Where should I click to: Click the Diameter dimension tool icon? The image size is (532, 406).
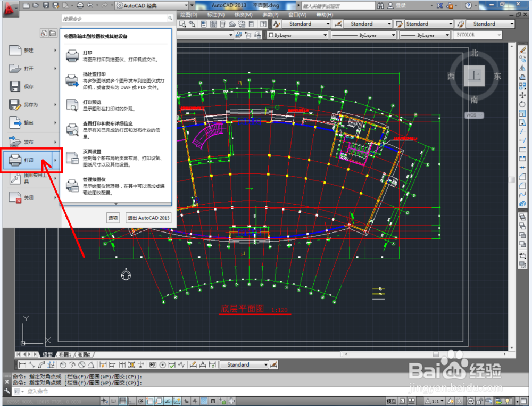[81, 365]
